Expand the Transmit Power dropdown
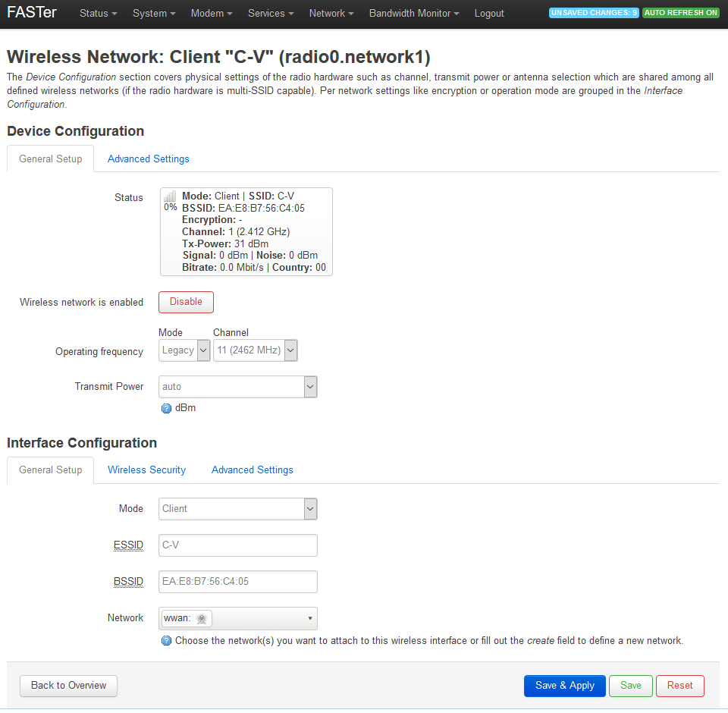The width and height of the screenshot is (728, 713). coord(237,387)
